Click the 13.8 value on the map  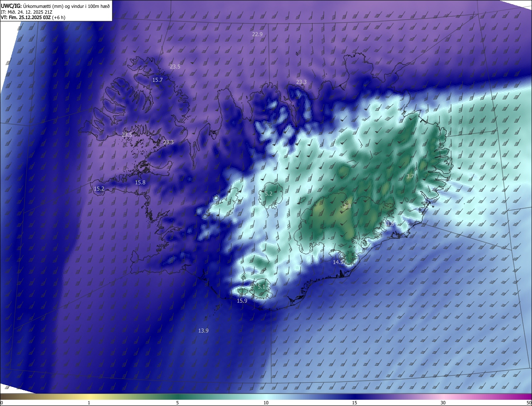point(389,224)
